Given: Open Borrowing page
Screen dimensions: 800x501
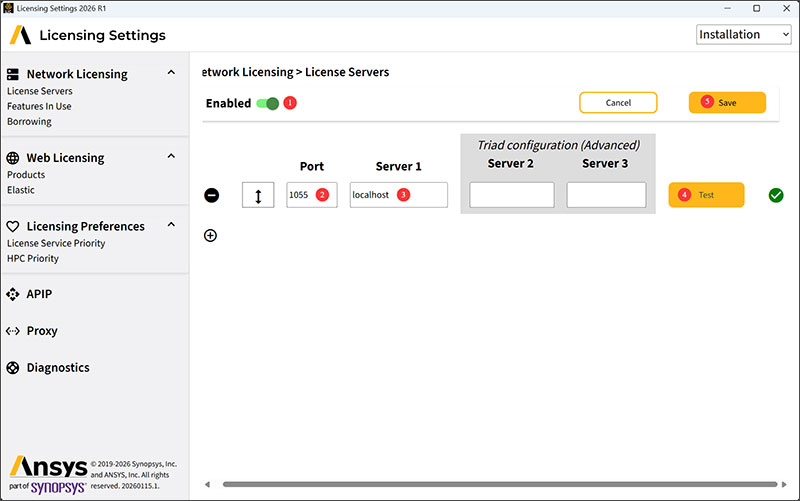Looking at the screenshot, I should point(29,121).
